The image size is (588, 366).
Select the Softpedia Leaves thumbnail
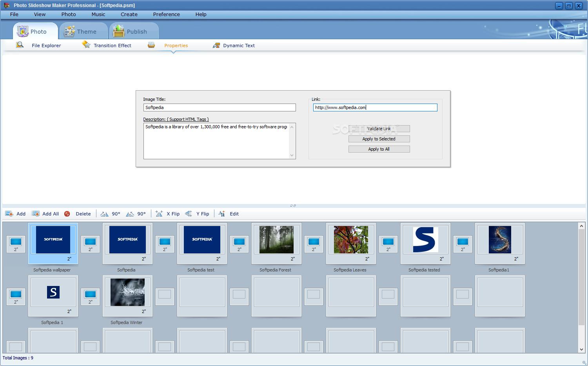pos(351,244)
